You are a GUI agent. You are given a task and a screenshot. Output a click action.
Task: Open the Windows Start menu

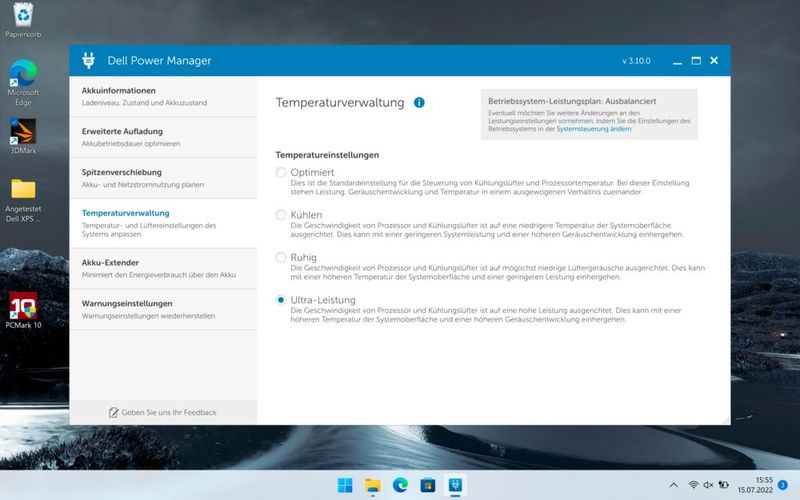pos(345,485)
